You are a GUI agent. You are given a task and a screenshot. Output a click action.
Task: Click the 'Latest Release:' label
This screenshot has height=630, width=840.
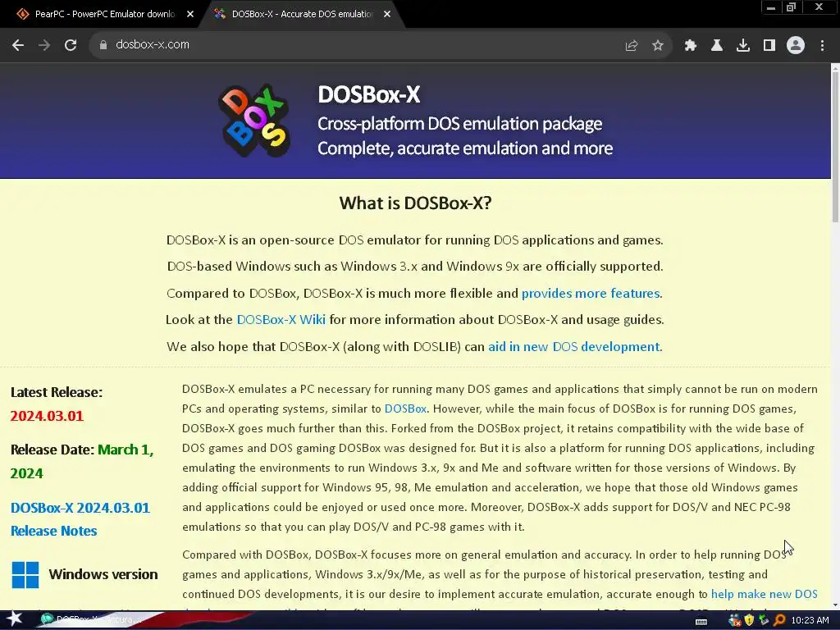coord(57,392)
